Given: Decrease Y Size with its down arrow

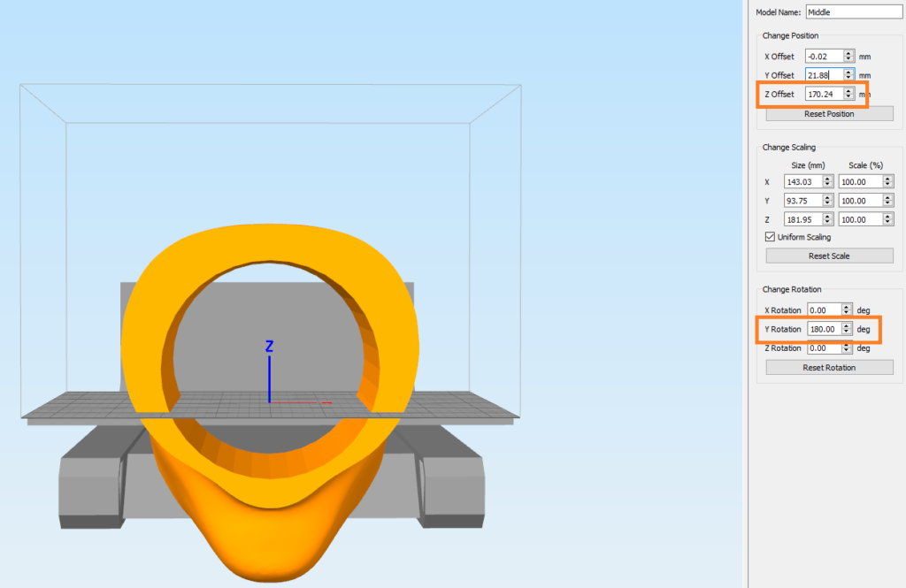Looking at the screenshot, I should tap(827, 204).
